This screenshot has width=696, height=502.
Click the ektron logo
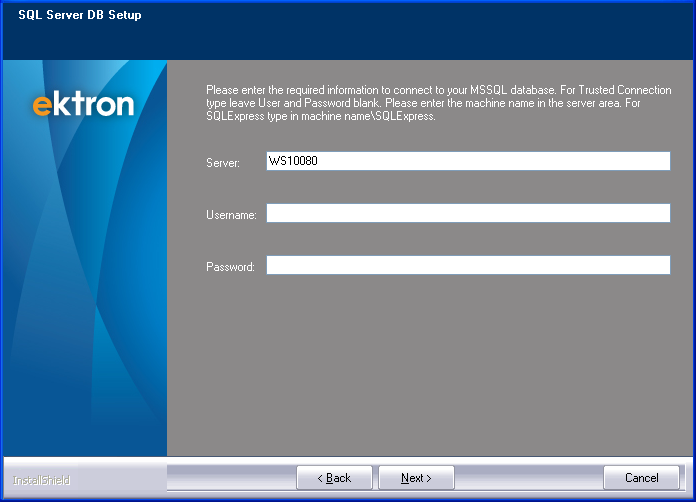pos(83,104)
